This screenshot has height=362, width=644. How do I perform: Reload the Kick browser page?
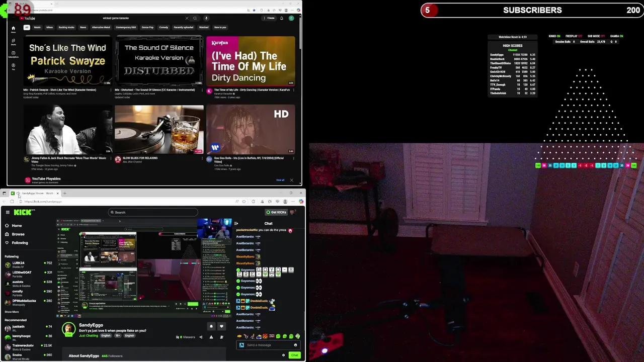(12, 202)
